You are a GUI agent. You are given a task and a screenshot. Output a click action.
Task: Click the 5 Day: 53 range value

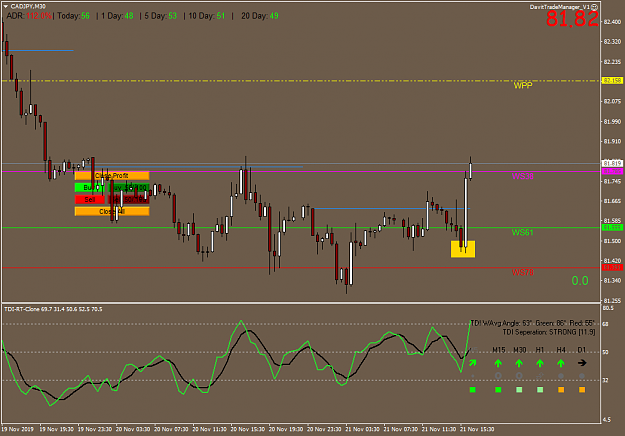[x=161, y=16]
